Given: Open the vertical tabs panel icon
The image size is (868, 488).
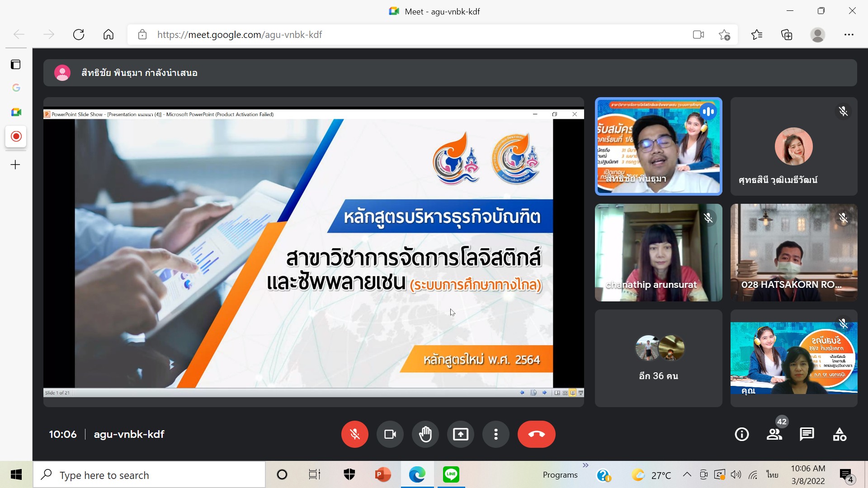Looking at the screenshot, I should tap(16, 65).
